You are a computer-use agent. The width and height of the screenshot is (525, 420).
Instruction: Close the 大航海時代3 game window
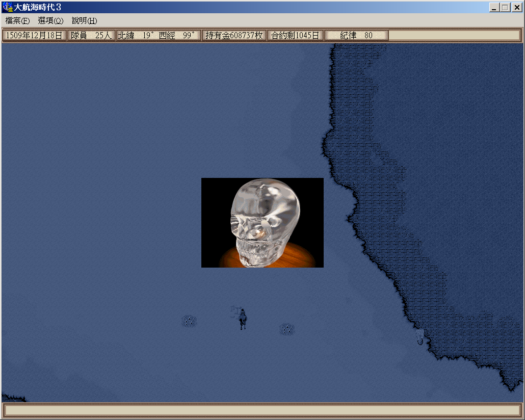tap(516, 8)
